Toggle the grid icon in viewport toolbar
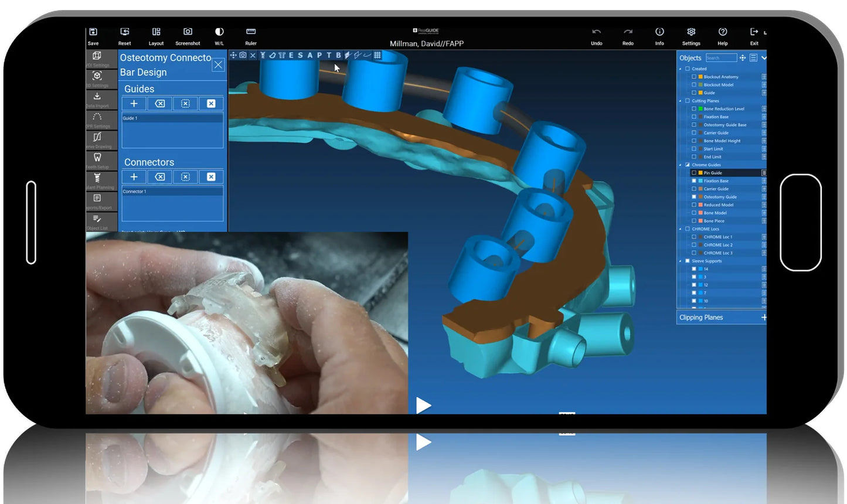The height and width of the screenshot is (504, 847). point(377,55)
